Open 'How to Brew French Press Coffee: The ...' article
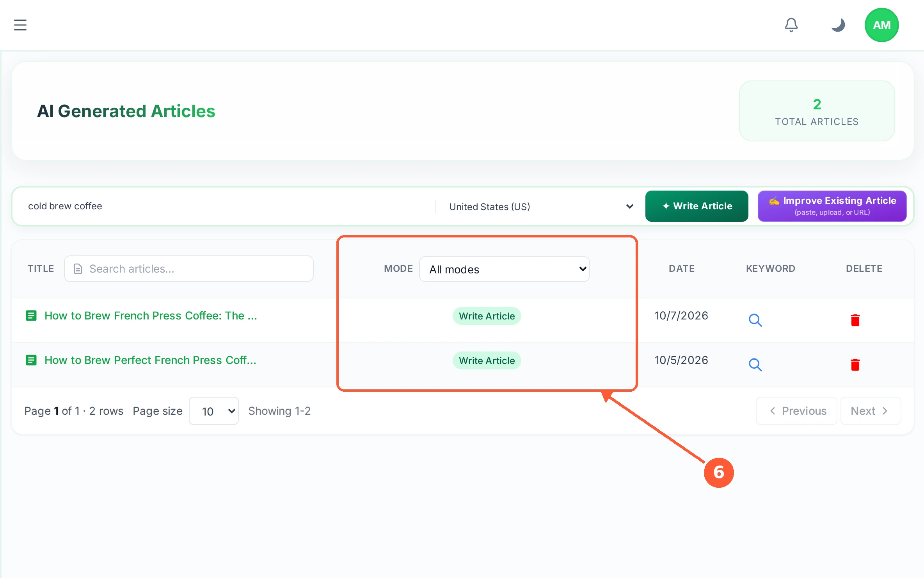The height and width of the screenshot is (578, 924). [151, 316]
